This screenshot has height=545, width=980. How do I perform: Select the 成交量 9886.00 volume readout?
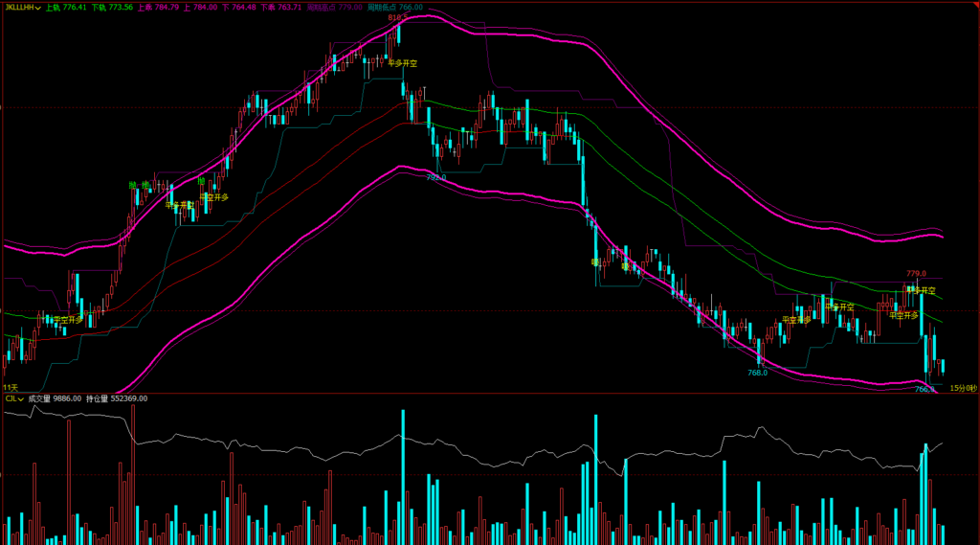coord(55,398)
